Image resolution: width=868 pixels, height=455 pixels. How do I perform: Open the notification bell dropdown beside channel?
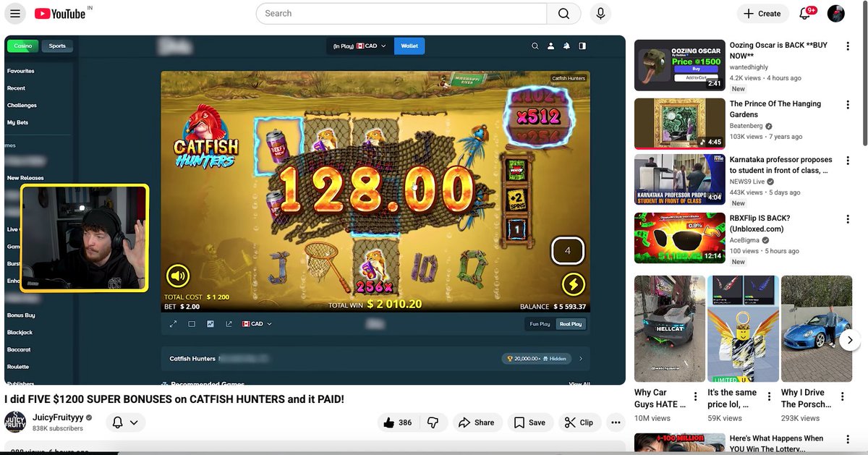126,422
